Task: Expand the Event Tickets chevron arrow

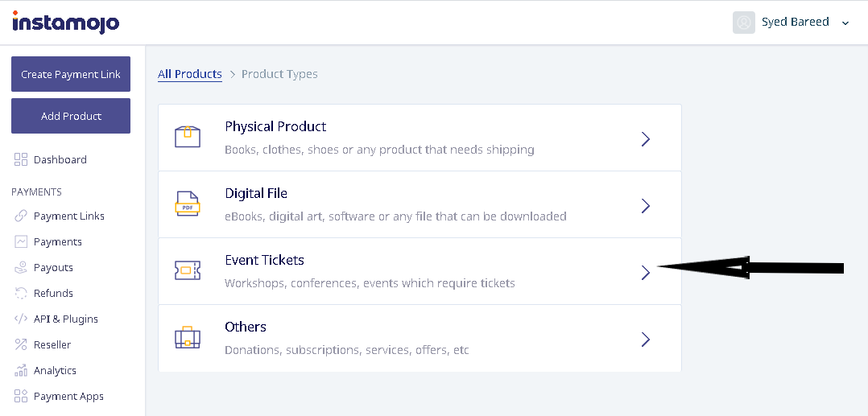Action: click(645, 272)
